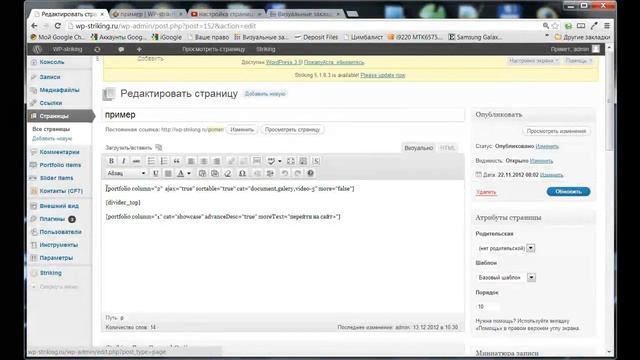Open Медиафайлы in the sidebar menu
The width and height of the screenshot is (640, 360).
59,90
